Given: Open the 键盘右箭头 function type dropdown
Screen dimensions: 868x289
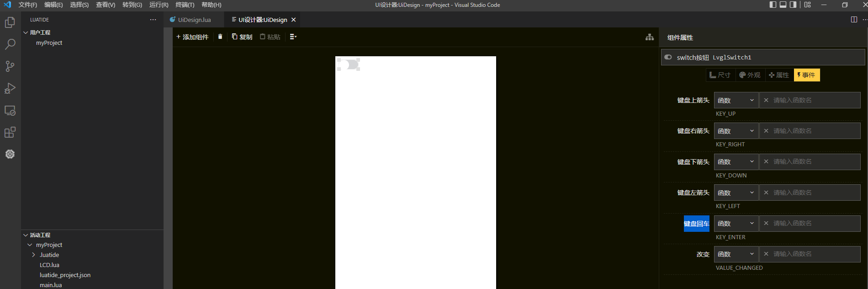Looking at the screenshot, I should (x=736, y=131).
